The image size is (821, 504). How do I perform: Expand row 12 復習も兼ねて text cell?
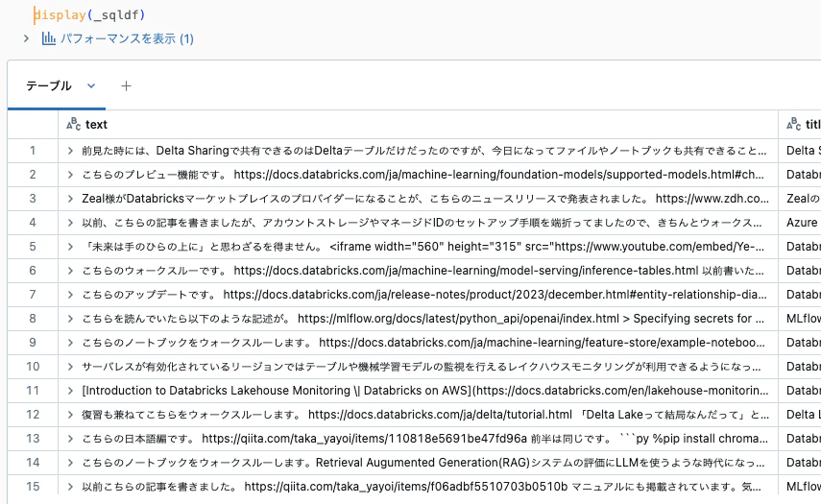pyautogui.click(x=70, y=415)
